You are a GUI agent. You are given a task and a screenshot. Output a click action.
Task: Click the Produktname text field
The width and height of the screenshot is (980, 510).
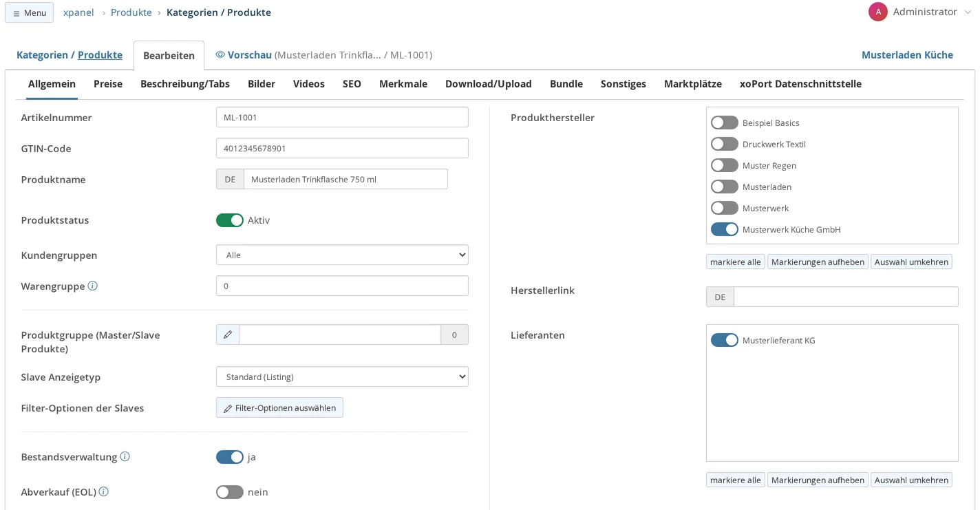coord(345,179)
